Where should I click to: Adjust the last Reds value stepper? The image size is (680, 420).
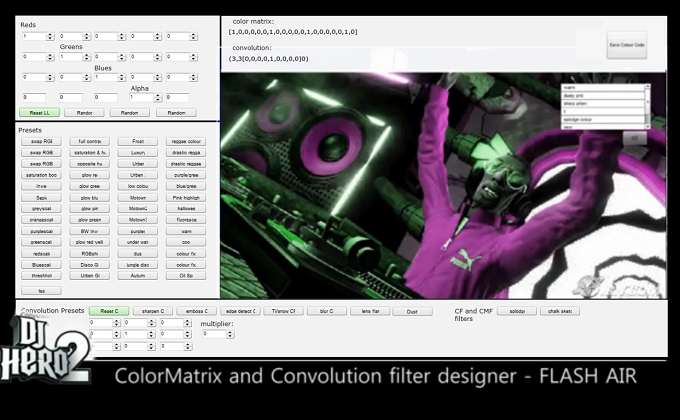click(x=194, y=36)
